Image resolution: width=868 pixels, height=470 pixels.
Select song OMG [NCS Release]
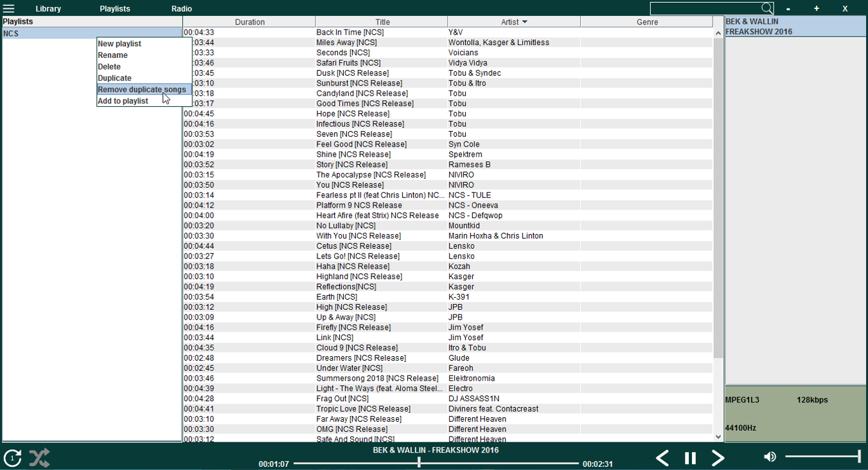352,429
